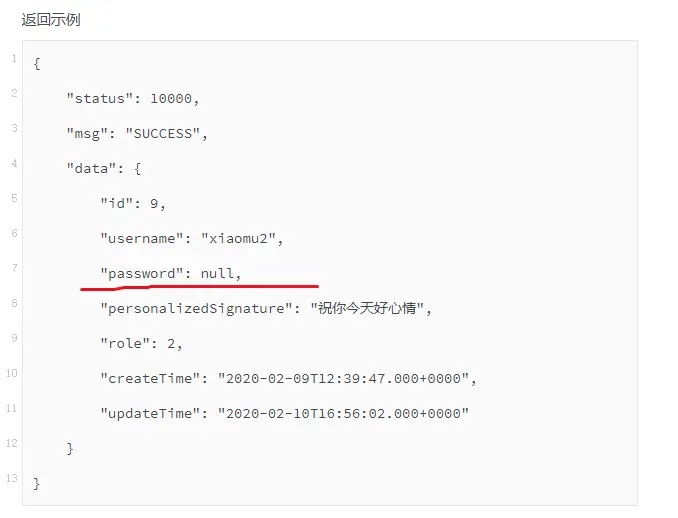Click the "createTime" key

149,378
